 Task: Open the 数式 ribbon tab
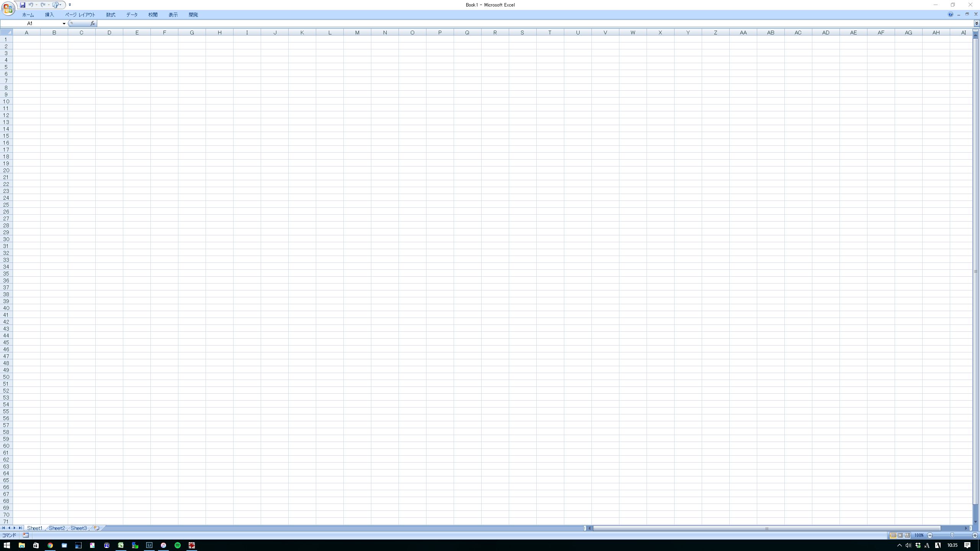pos(111,15)
